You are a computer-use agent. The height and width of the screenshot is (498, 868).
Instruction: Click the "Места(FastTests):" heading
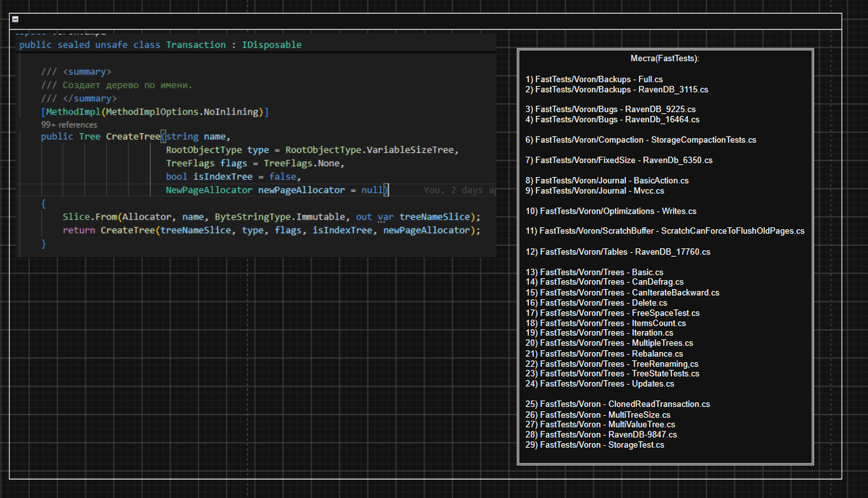pos(665,58)
